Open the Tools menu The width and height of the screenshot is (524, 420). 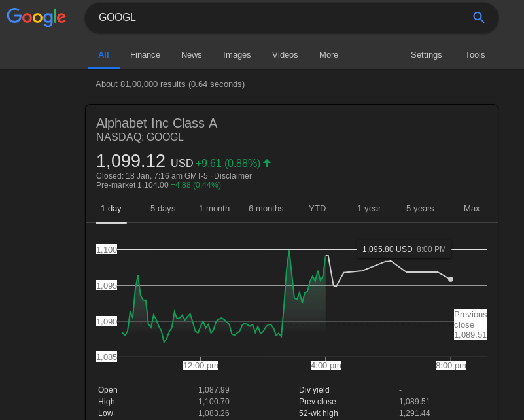[474, 55]
